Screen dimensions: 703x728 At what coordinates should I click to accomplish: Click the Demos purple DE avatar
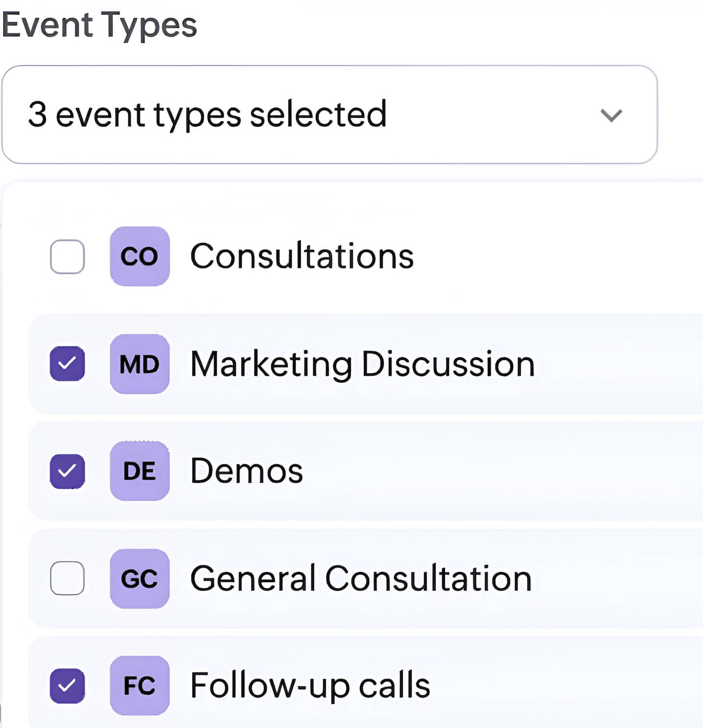point(140,471)
